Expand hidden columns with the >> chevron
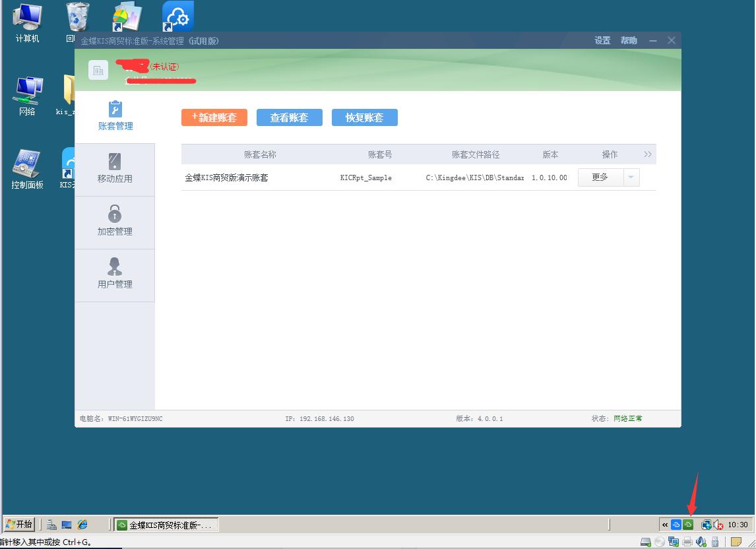Image resolution: width=756 pixels, height=549 pixels. click(x=648, y=154)
